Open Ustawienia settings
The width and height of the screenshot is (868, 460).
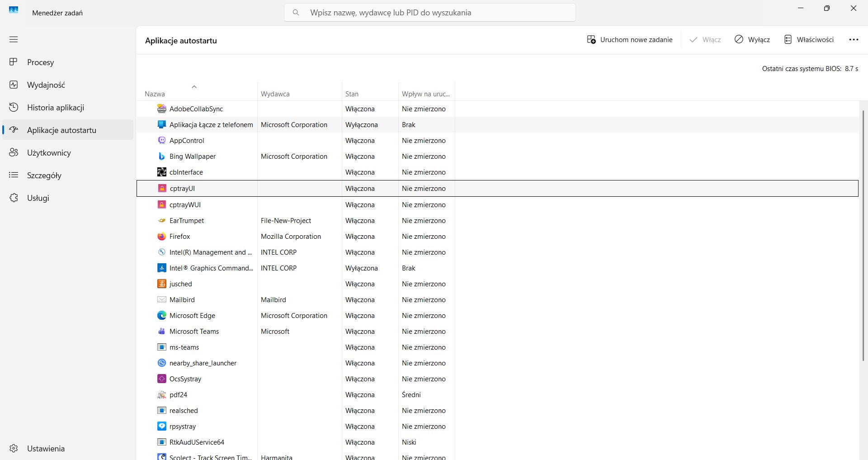point(68,449)
